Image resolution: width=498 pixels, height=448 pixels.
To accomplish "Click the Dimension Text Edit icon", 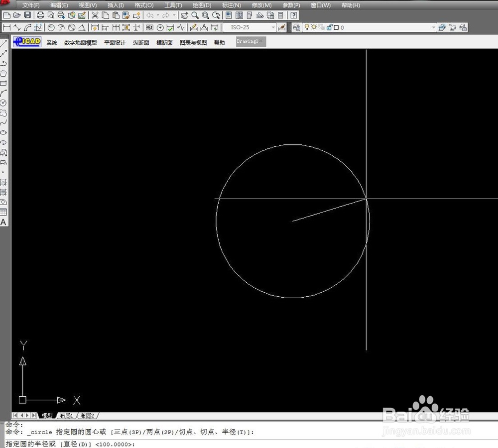I will pos(204,27).
